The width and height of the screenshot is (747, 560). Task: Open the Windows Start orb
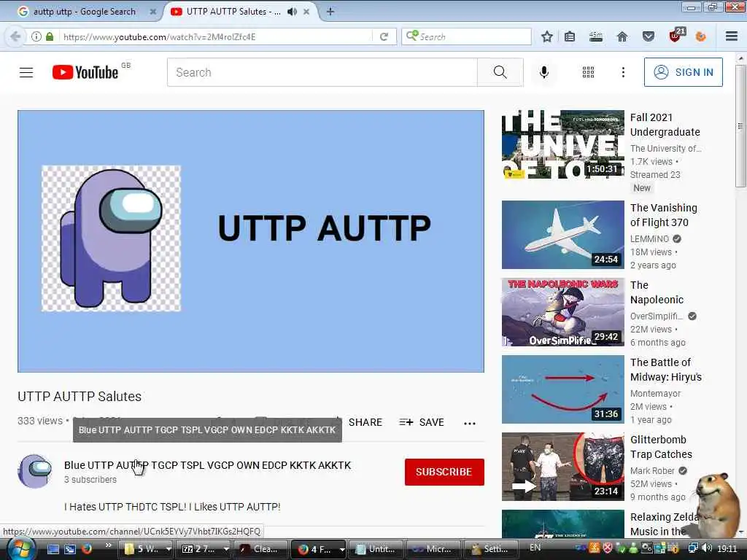pyautogui.click(x=20, y=549)
